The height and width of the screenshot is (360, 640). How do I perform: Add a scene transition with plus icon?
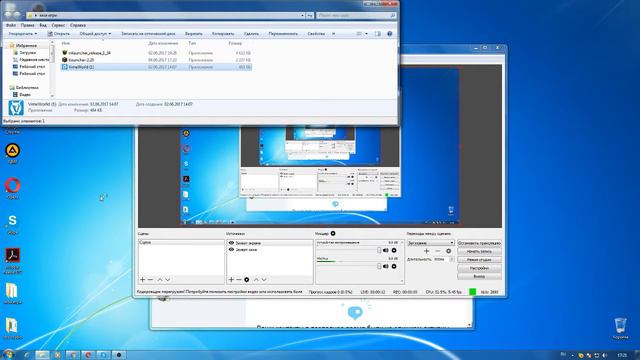click(x=427, y=251)
